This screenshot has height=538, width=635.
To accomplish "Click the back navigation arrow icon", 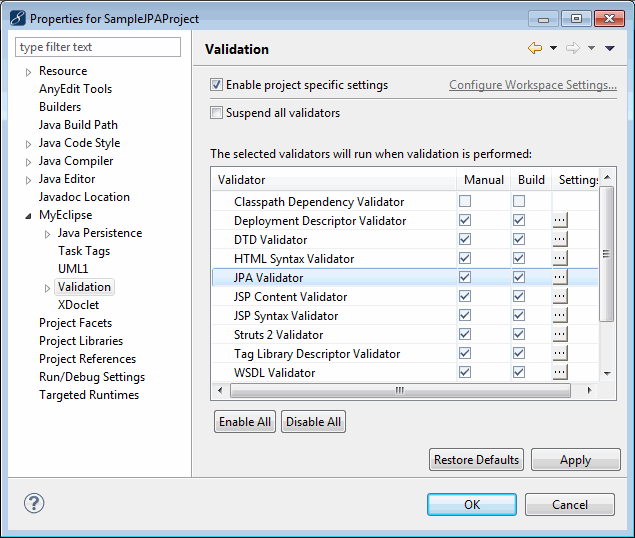I will pos(534,48).
